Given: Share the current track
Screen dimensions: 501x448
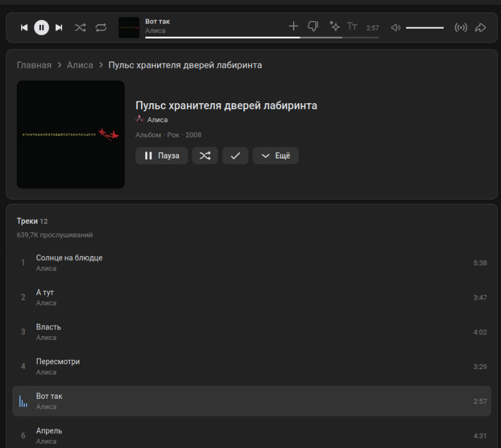Looking at the screenshot, I should [x=480, y=27].
